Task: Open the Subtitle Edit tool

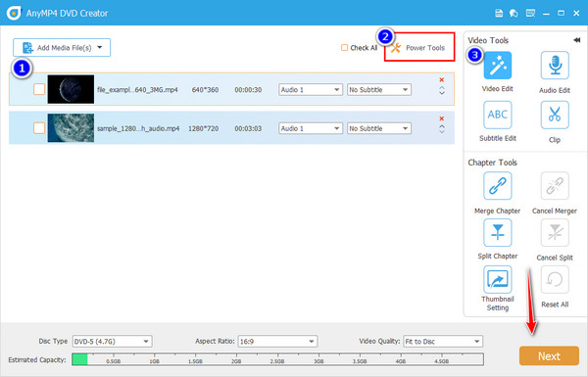Action: pos(497,115)
